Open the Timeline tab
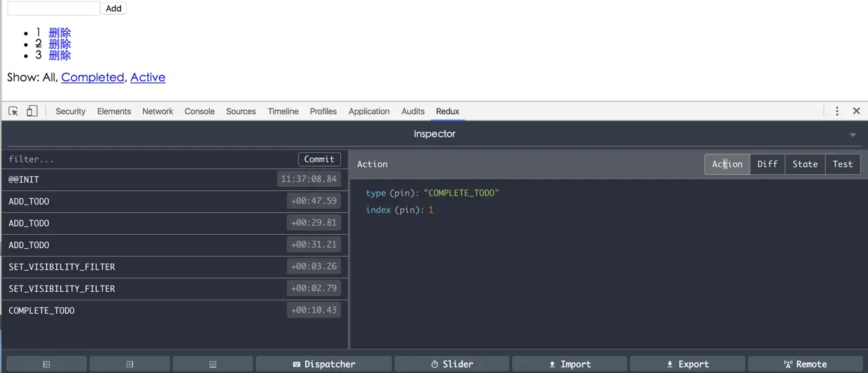Viewport: 868px width, 373px height. 283,111
